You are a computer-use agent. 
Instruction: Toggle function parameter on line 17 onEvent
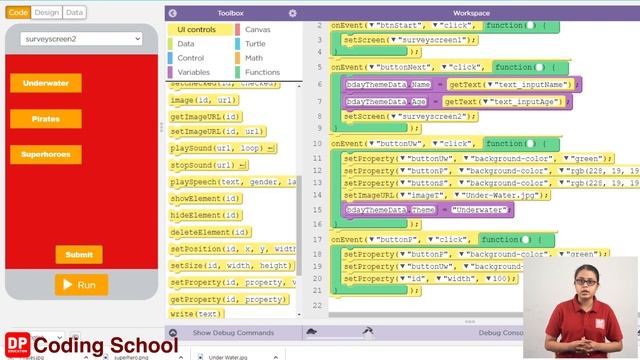coord(525,240)
